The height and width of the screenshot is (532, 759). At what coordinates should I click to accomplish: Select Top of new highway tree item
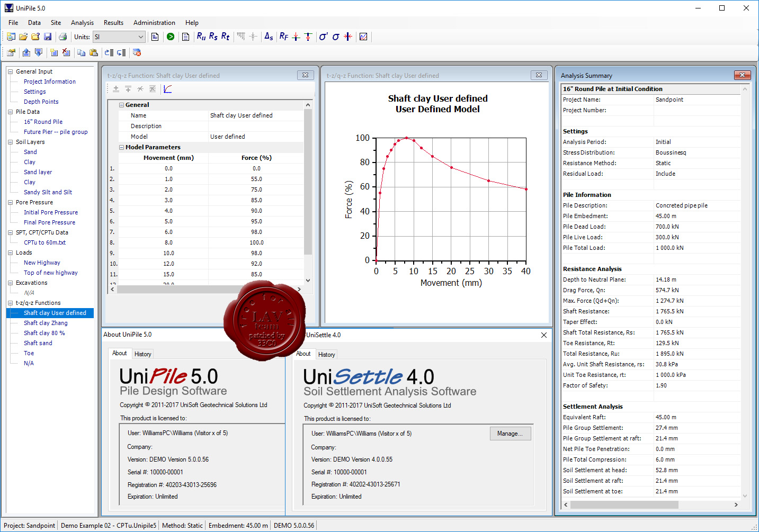tap(51, 273)
